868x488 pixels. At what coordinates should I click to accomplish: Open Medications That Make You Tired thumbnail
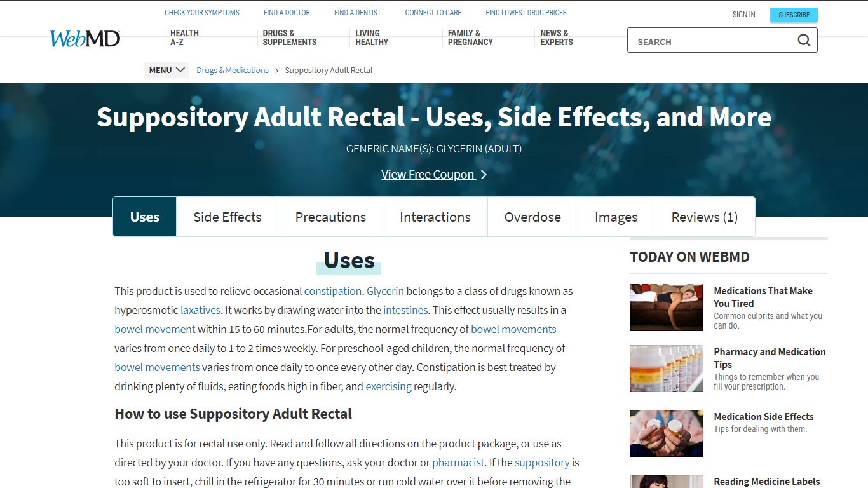pos(667,308)
